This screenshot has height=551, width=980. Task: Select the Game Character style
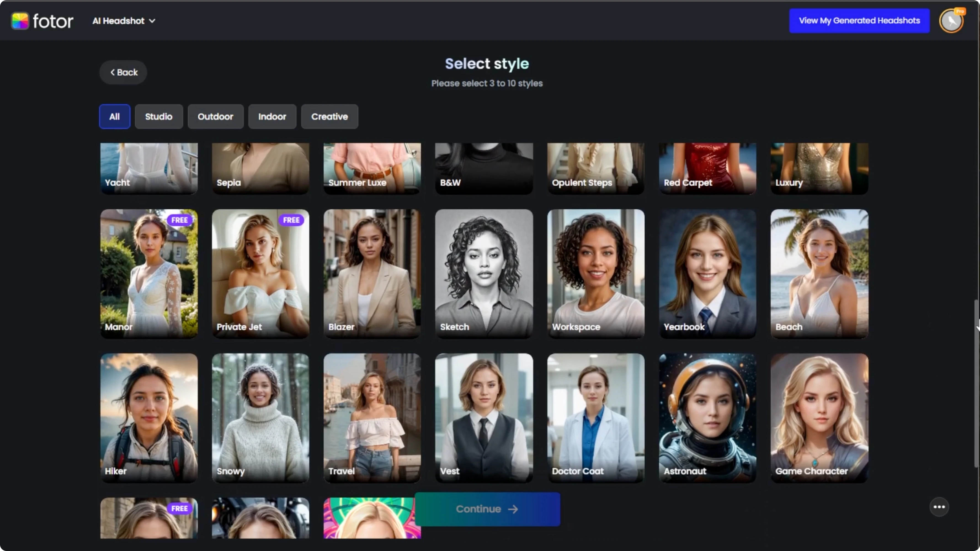pos(819,418)
